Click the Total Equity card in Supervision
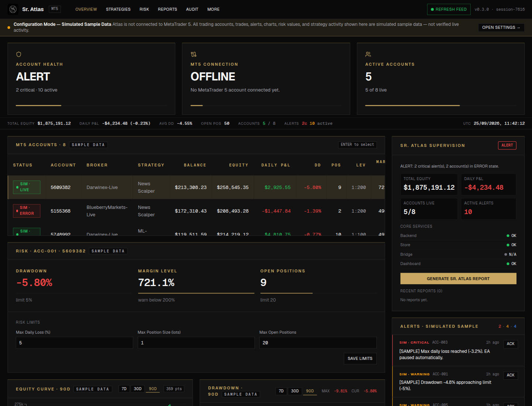Image resolution: width=532 pixels, height=406 pixels. point(429,184)
